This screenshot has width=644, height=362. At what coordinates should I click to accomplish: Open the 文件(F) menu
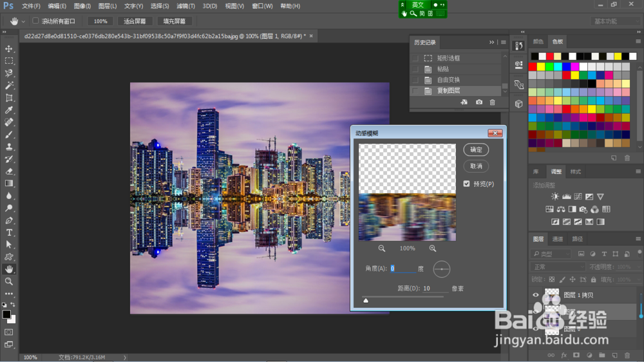(x=31, y=6)
